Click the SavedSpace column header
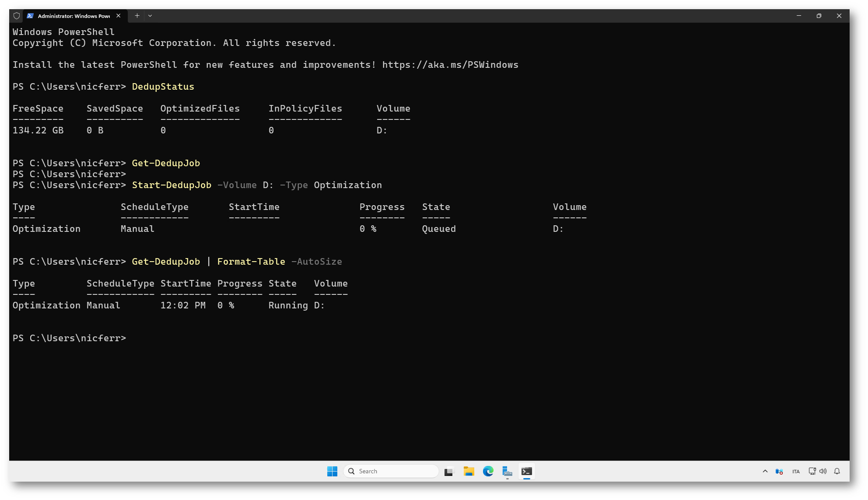The width and height of the screenshot is (868, 500). tap(115, 108)
